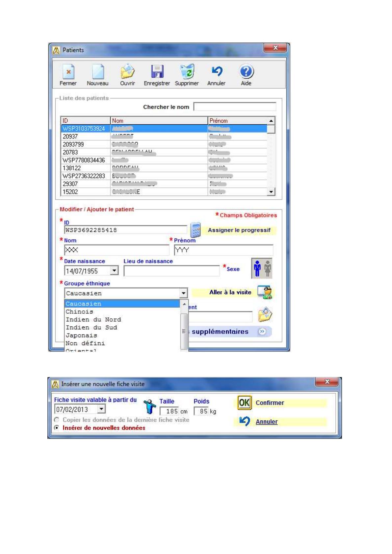This screenshot has width=392, height=554.
Task: Choose 'Japonais' from ethnic group list
Action: click(81, 335)
